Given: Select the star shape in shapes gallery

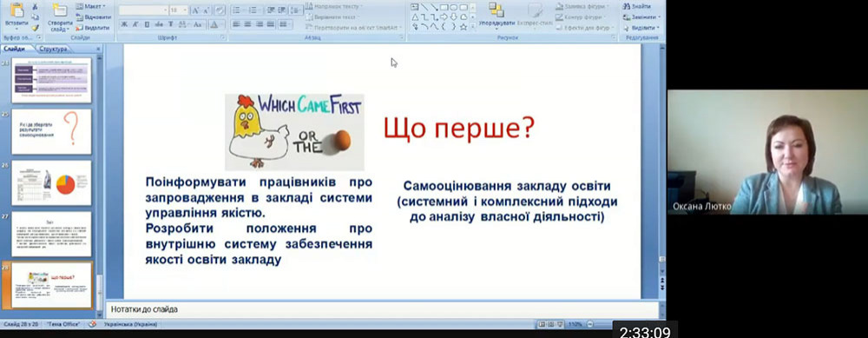Looking at the screenshot, I should coord(464,27).
